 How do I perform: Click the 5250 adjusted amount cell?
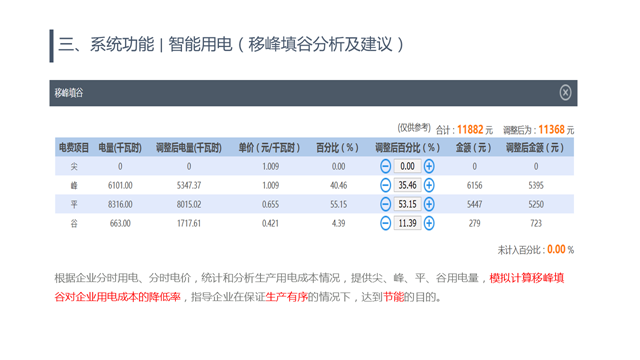[536, 204]
